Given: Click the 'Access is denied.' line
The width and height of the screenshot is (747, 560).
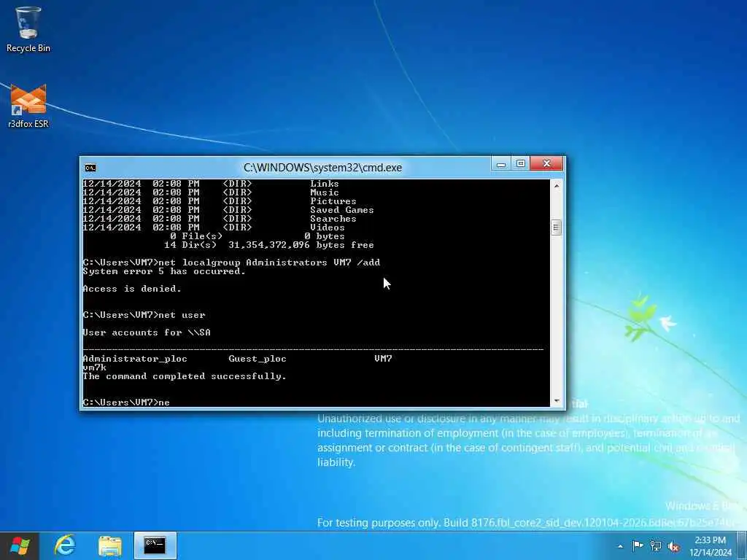Looking at the screenshot, I should 132,289.
